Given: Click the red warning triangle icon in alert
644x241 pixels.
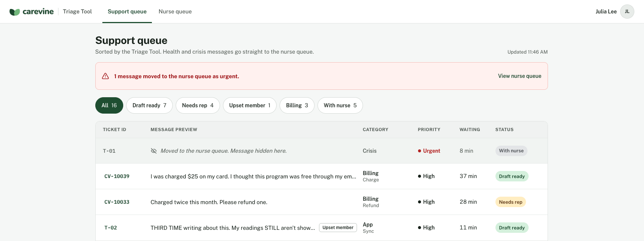Looking at the screenshot, I should click(x=105, y=76).
